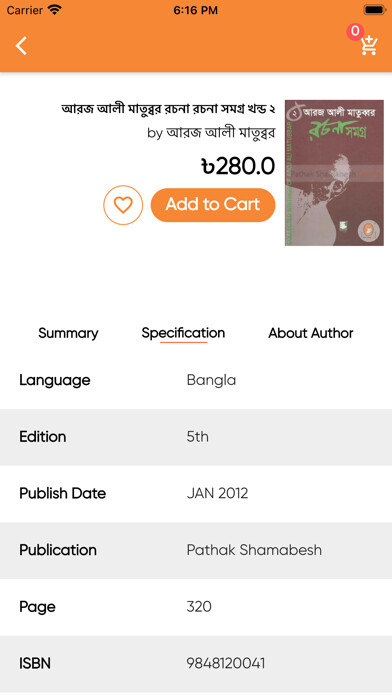Image resolution: width=392 pixels, height=696 pixels.
Task: Select the Specification tab
Action: click(x=183, y=333)
